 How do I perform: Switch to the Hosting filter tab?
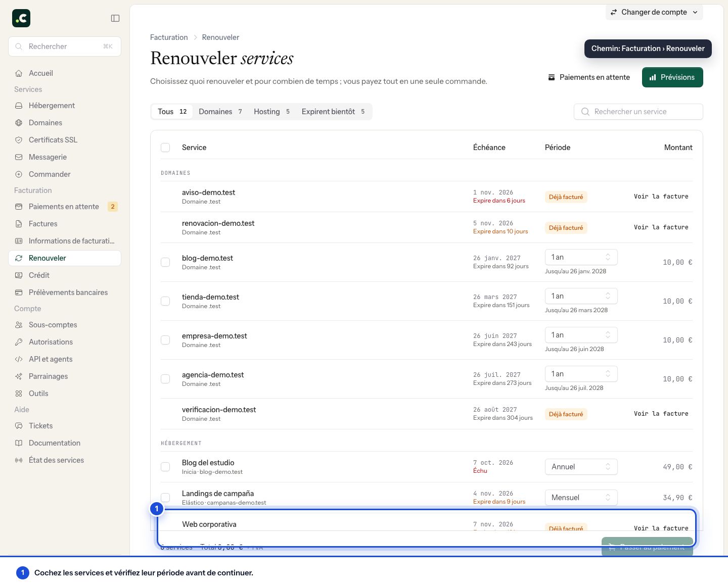coord(272,112)
